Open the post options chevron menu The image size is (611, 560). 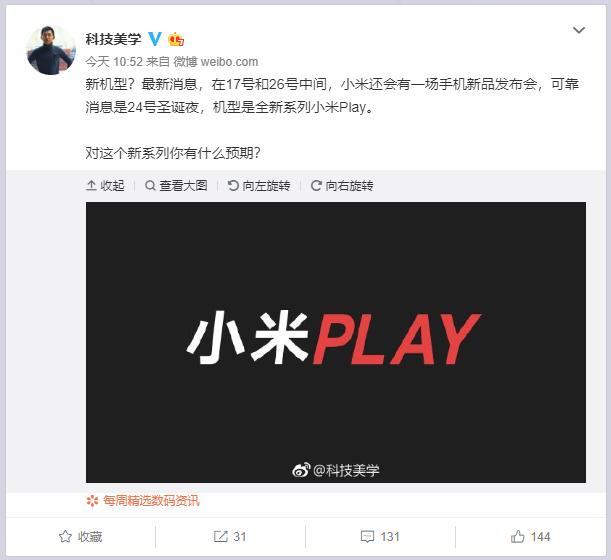point(579,30)
